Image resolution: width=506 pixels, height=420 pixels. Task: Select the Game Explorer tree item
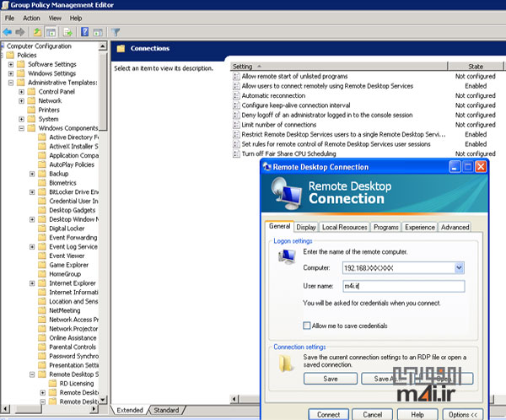point(69,265)
